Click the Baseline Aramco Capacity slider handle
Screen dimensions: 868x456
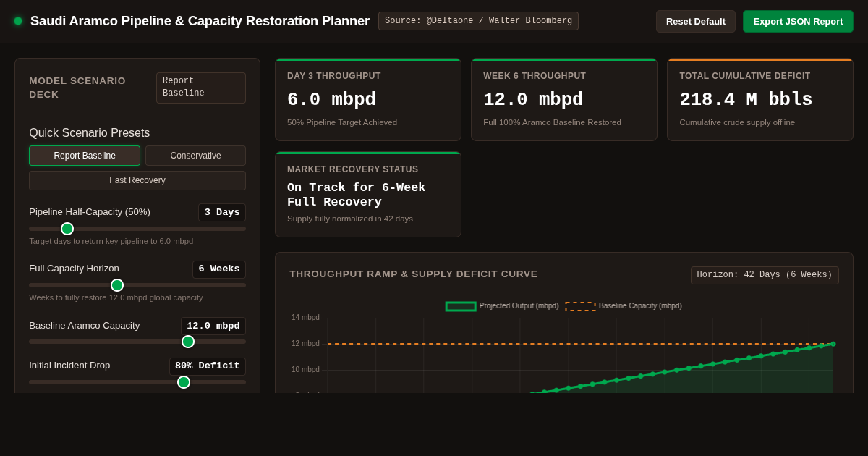[188, 342]
